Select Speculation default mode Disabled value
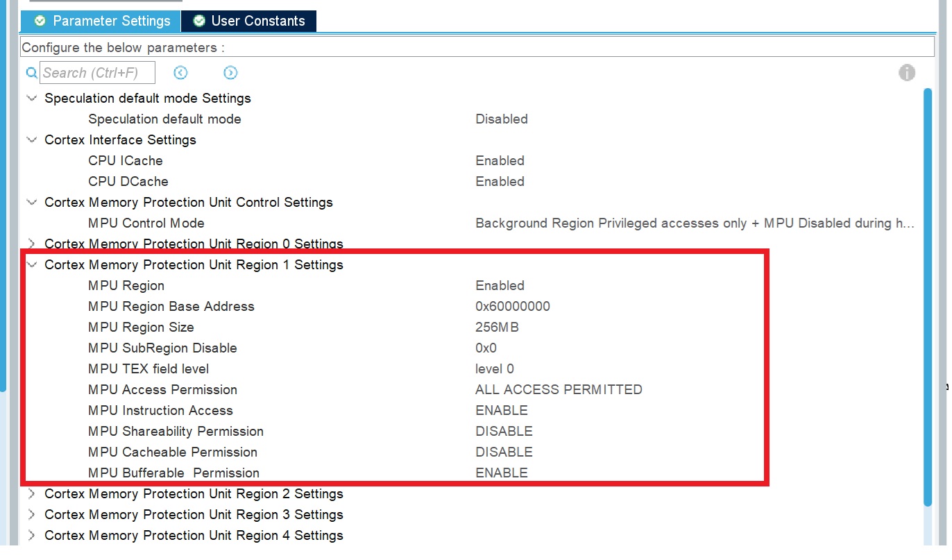This screenshot has width=952, height=560. point(502,119)
